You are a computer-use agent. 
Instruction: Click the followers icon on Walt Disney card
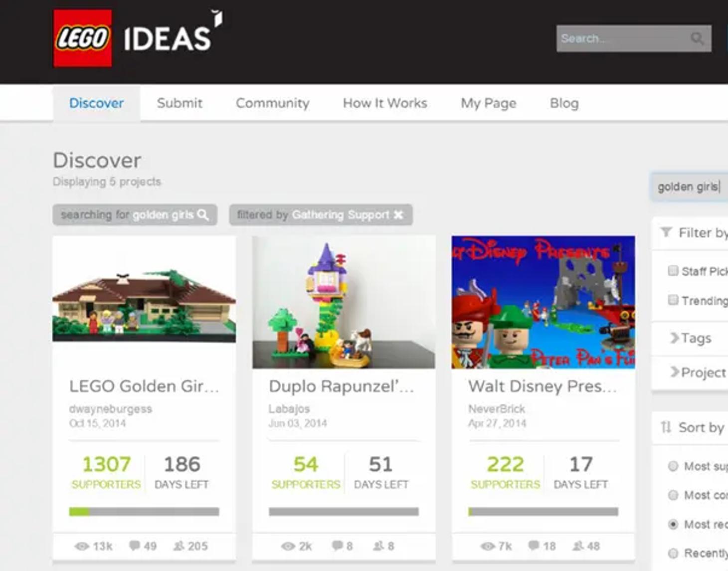coord(578,546)
